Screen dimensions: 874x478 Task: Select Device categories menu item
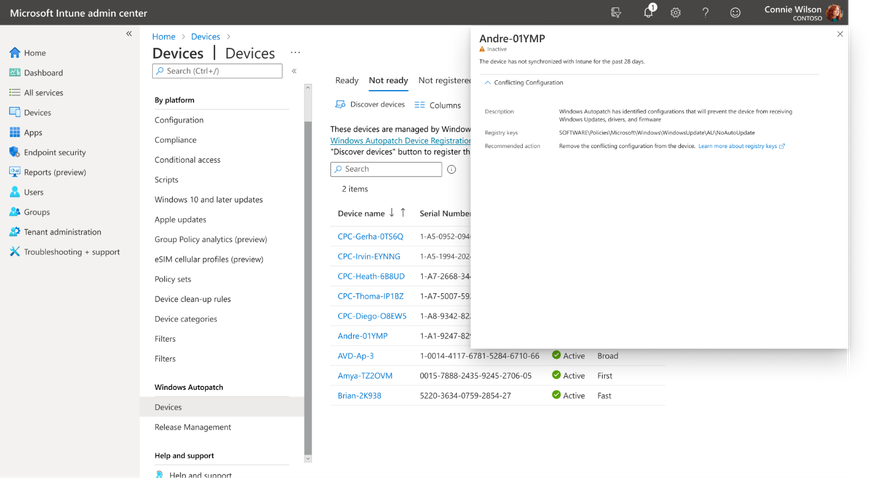point(186,319)
